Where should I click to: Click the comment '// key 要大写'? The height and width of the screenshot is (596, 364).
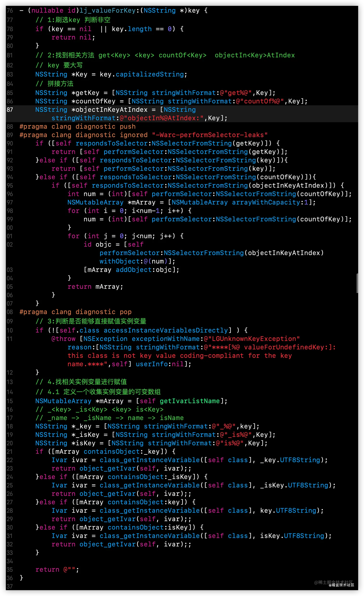(59, 65)
